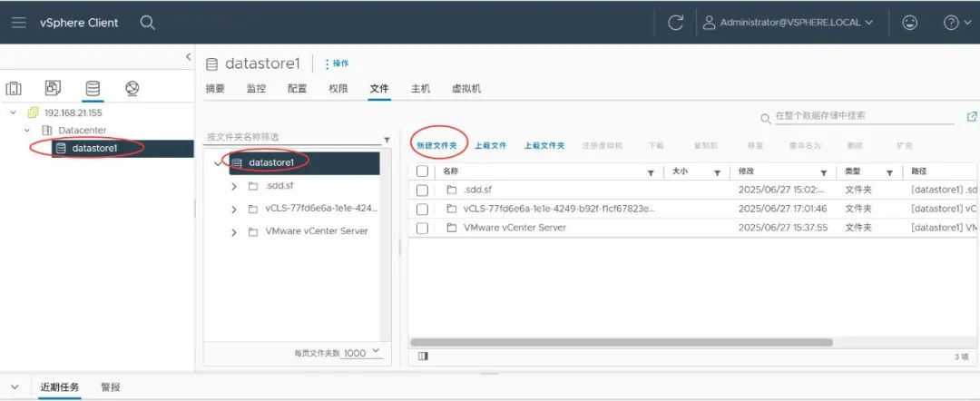Image resolution: width=980 pixels, height=401 pixels.
Task: Select 192.168.21.155 in the inventory tree
Action: (x=73, y=113)
